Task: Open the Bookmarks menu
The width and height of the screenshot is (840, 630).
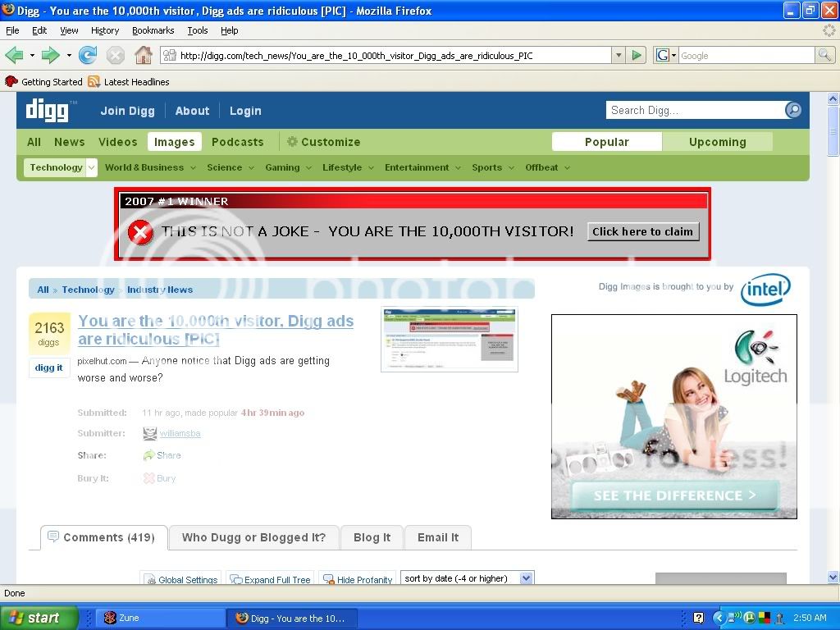Action: pos(153,30)
